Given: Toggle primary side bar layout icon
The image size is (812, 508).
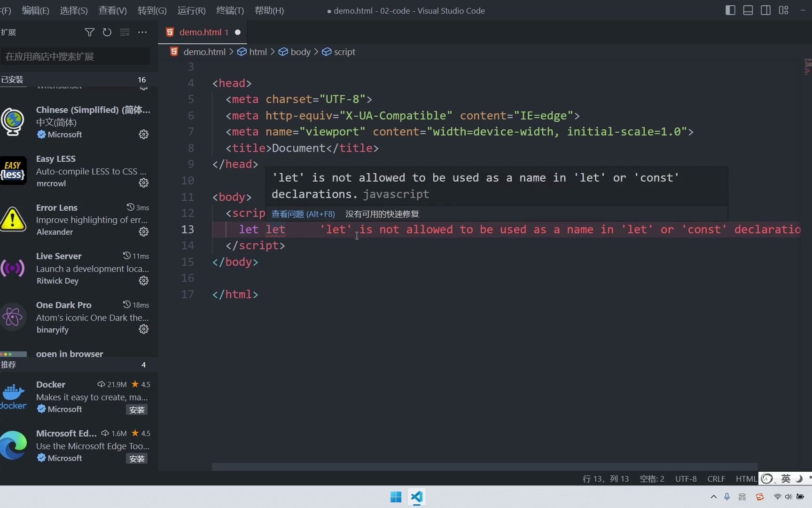Looking at the screenshot, I should tap(730, 10).
